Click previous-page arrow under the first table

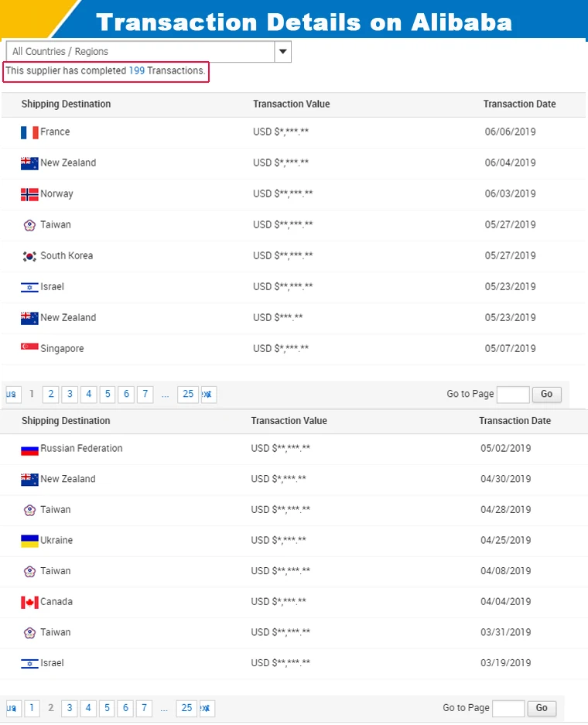click(12, 395)
